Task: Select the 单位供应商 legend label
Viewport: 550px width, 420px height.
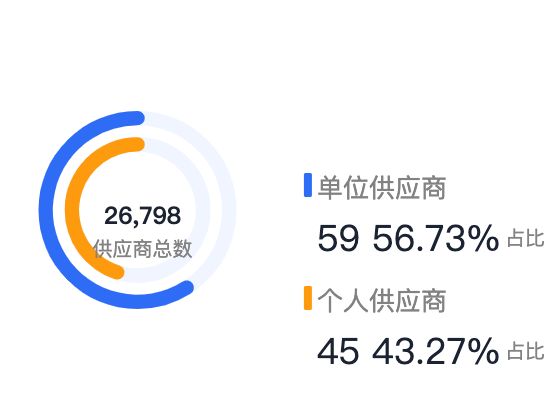Action: (382, 188)
